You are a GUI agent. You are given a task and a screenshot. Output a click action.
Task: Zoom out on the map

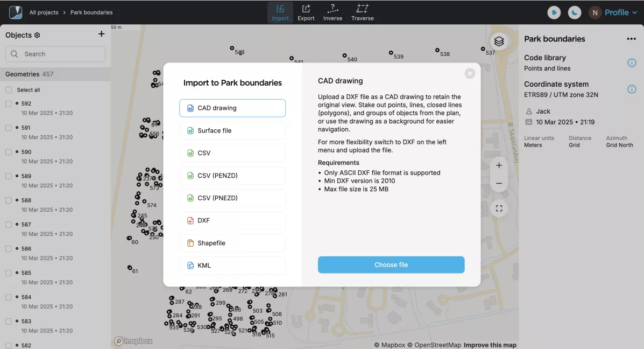tap(499, 183)
